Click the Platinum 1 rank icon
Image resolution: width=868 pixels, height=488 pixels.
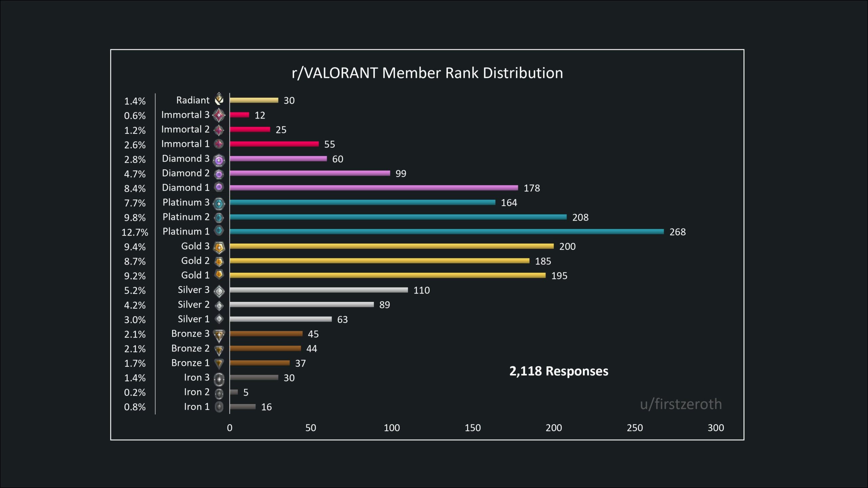219,231
